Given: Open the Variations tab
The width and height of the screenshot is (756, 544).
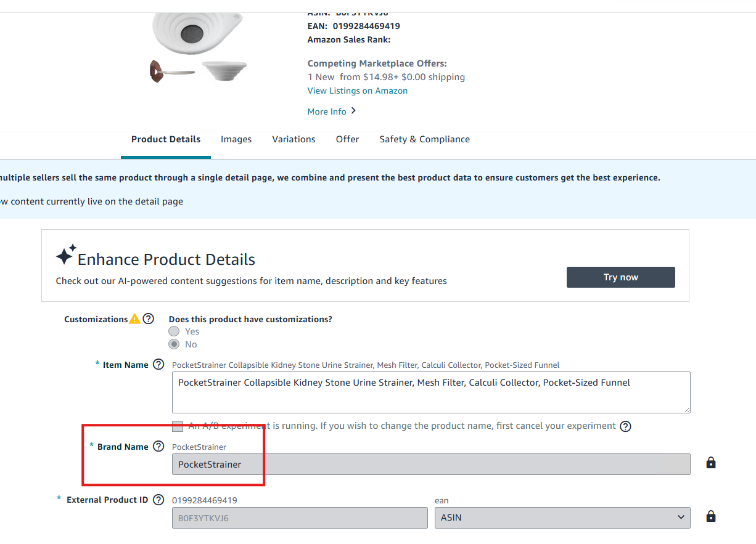Looking at the screenshot, I should click(294, 139).
